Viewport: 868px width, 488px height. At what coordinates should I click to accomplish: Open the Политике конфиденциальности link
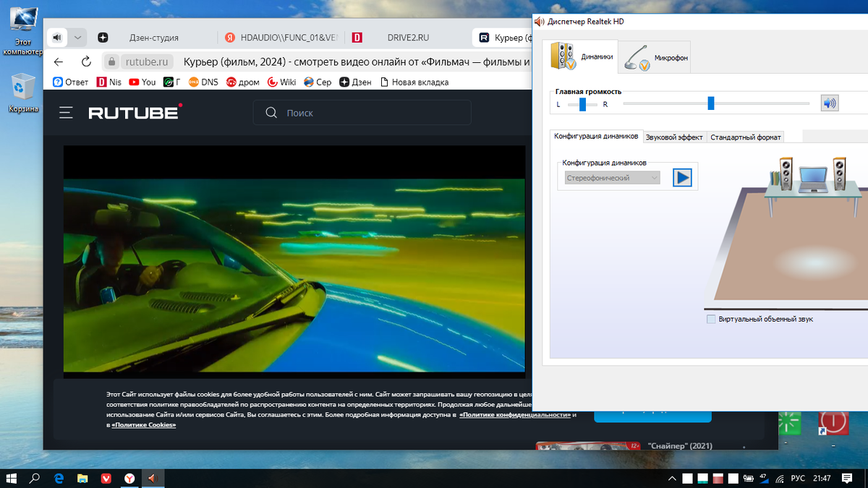point(514,415)
